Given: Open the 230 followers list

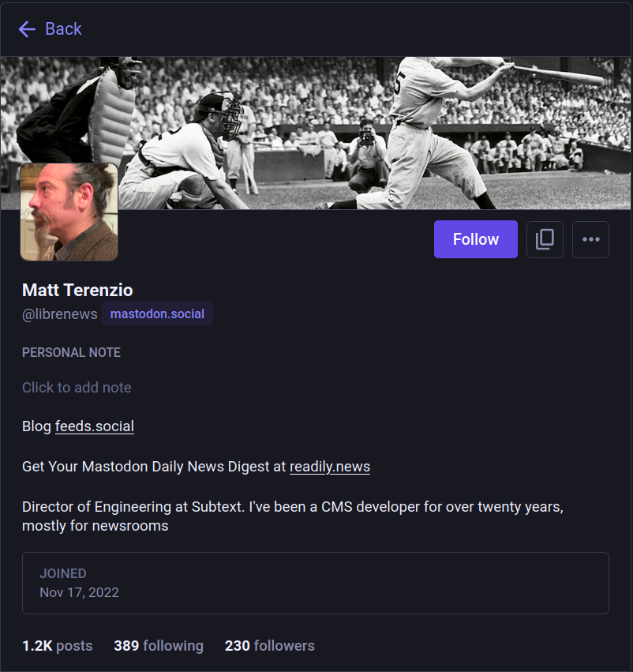Looking at the screenshot, I should (x=270, y=646).
